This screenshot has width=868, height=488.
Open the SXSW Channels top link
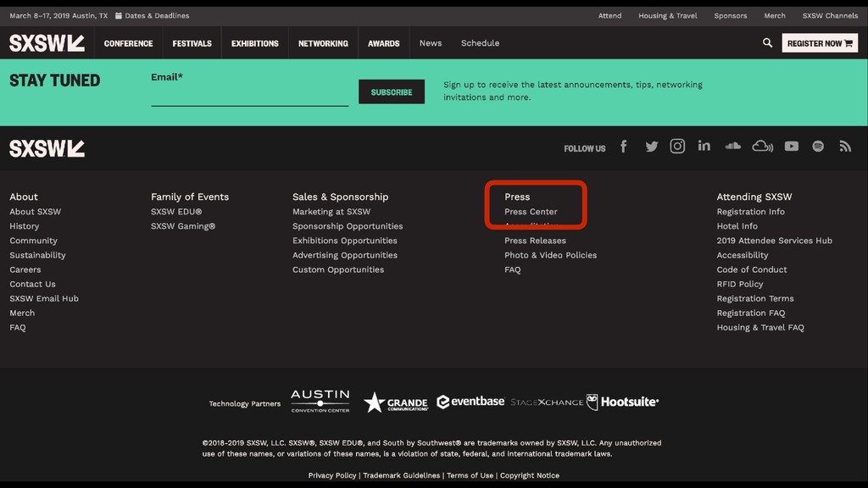pyautogui.click(x=830, y=15)
